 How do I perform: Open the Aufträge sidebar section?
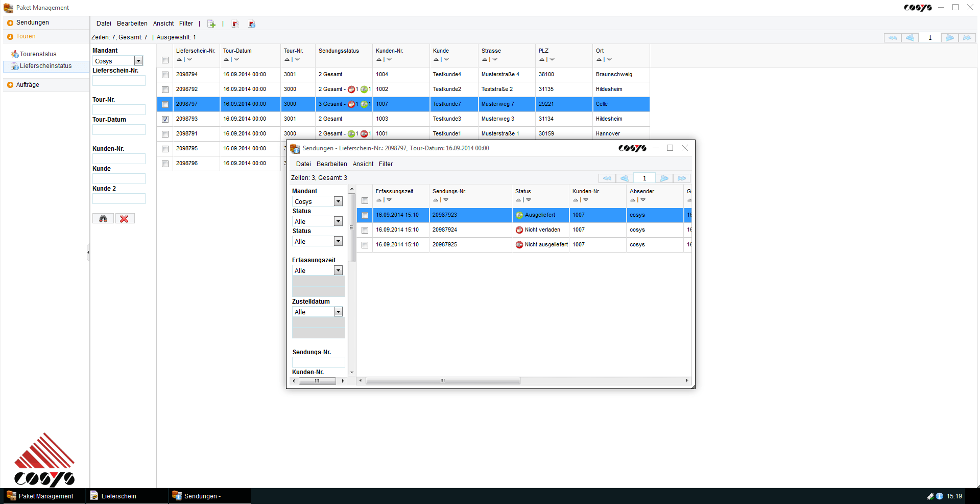(x=28, y=85)
